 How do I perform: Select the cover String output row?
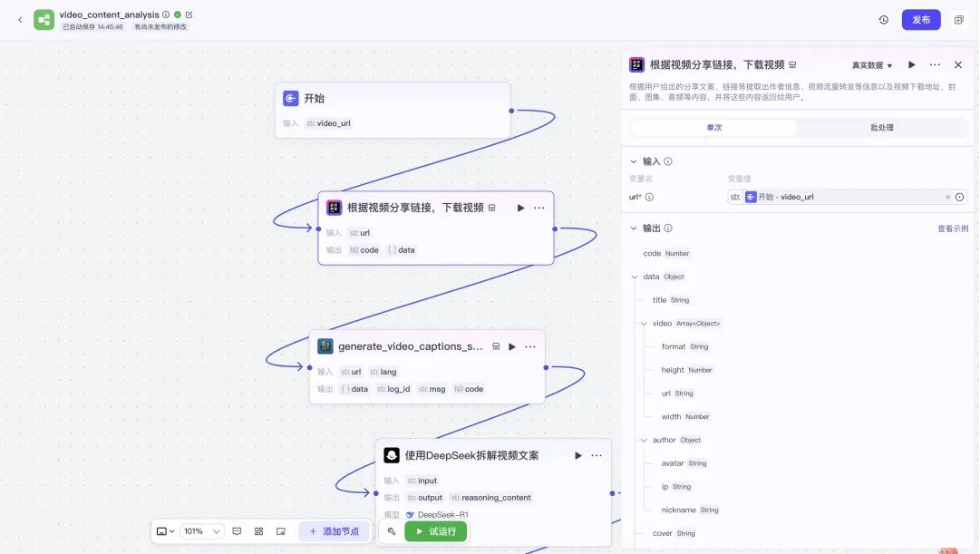point(674,533)
